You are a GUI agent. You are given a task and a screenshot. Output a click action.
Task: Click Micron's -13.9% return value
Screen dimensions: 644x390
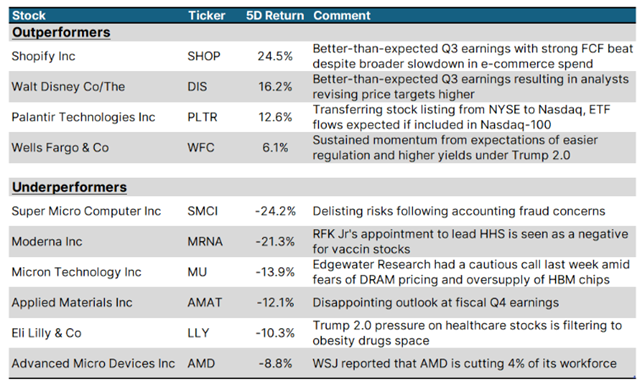pyautogui.click(x=275, y=272)
